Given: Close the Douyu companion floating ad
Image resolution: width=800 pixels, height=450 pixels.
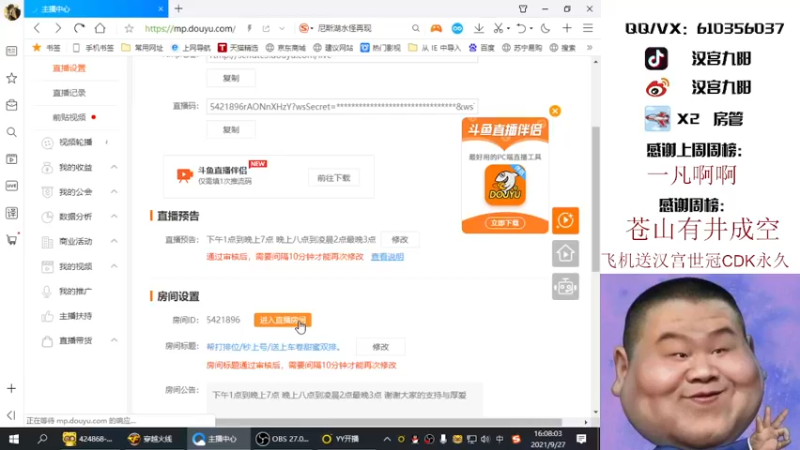Looking at the screenshot, I should point(555,111).
